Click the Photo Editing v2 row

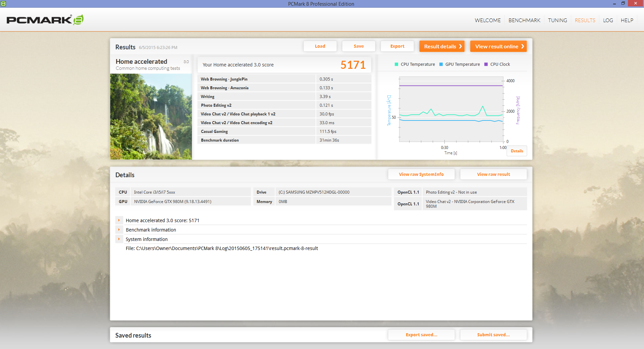[x=284, y=105]
